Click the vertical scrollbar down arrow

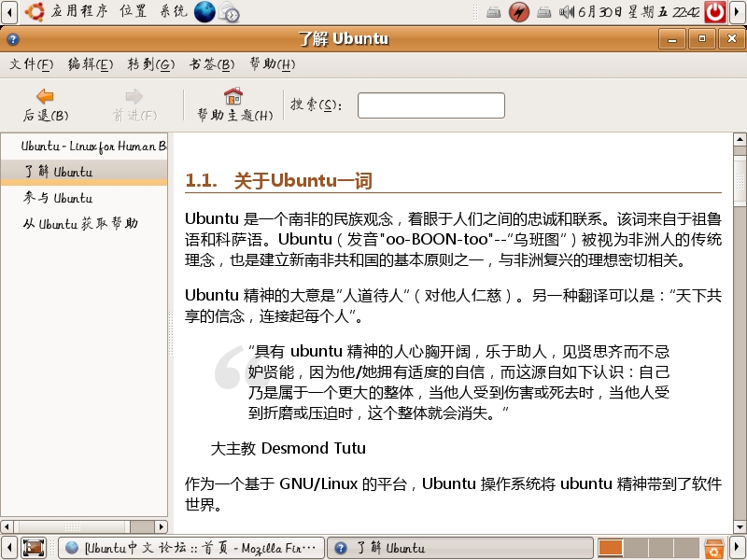pos(740,527)
